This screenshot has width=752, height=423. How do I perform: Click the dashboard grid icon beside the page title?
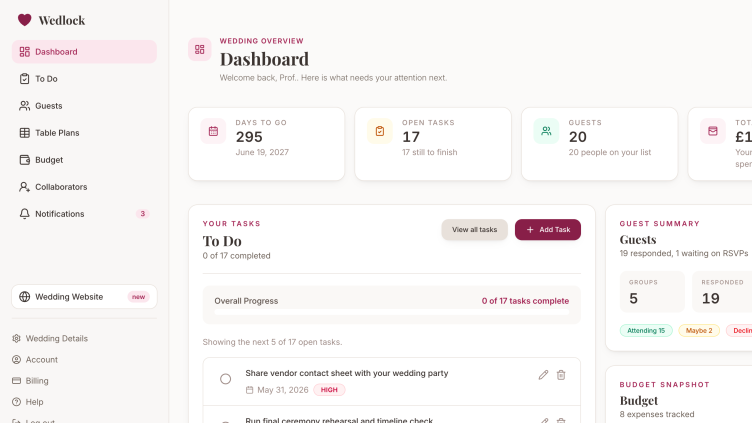pos(200,49)
